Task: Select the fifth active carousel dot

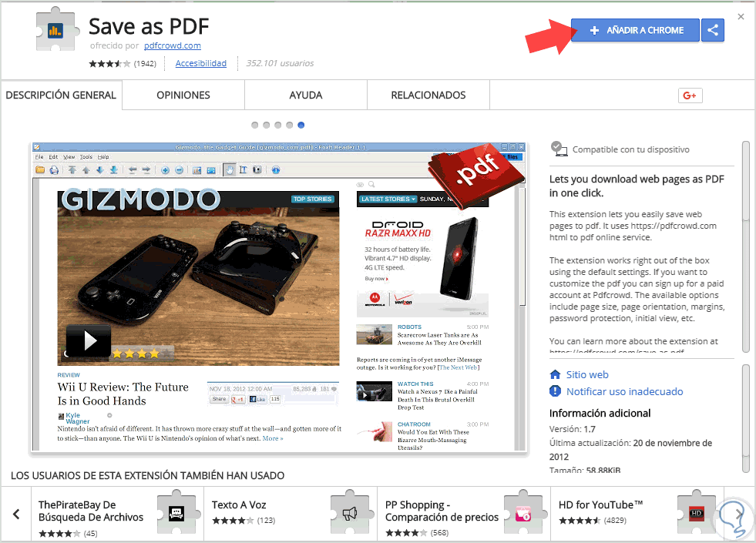Action: [301, 126]
